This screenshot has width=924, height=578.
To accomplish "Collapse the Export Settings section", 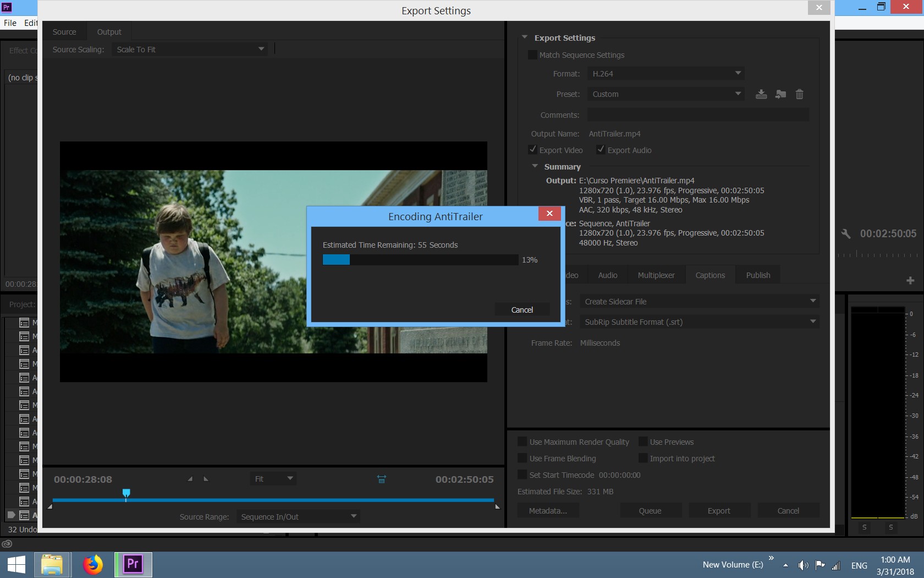I will click(525, 37).
